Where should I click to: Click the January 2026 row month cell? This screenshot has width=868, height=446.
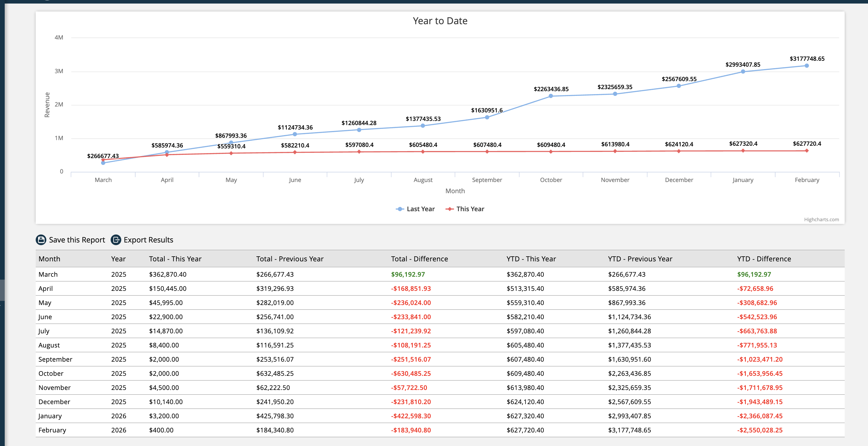pyautogui.click(x=50, y=416)
